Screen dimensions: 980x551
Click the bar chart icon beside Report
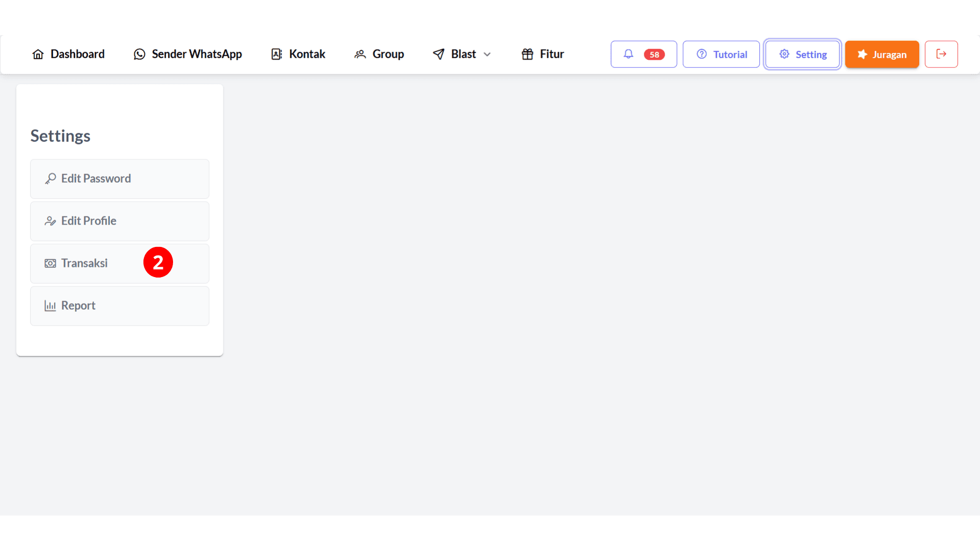pyautogui.click(x=50, y=306)
